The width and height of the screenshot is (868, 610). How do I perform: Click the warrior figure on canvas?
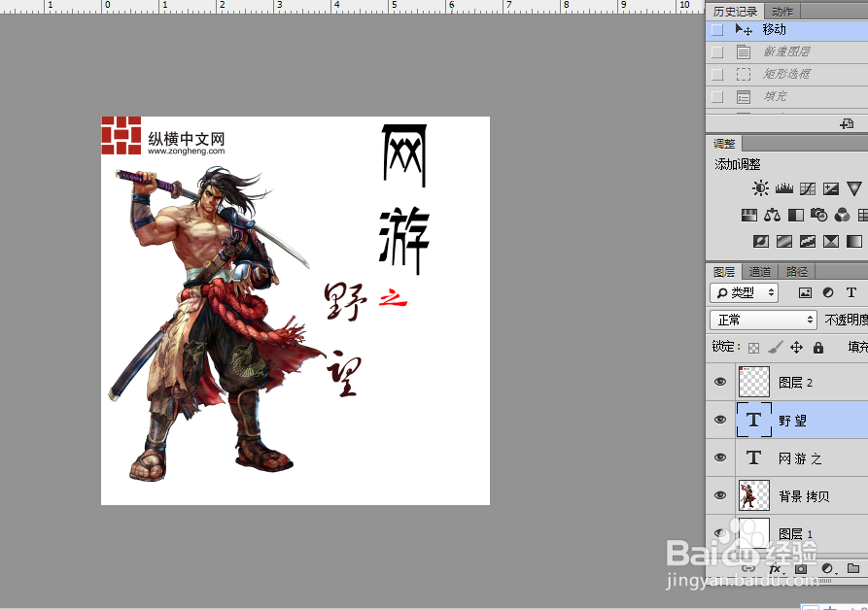click(x=210, y=323)
